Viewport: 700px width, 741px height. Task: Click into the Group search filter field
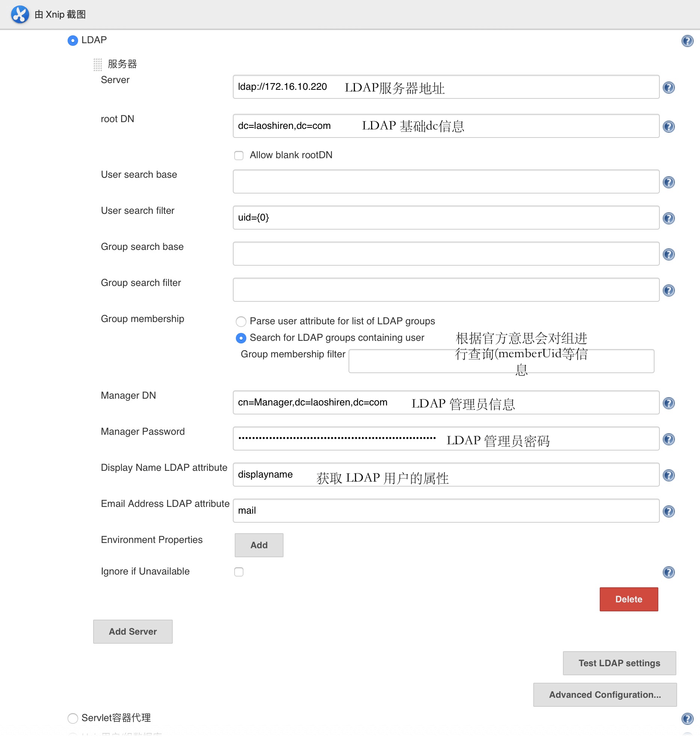coord(446,290)
